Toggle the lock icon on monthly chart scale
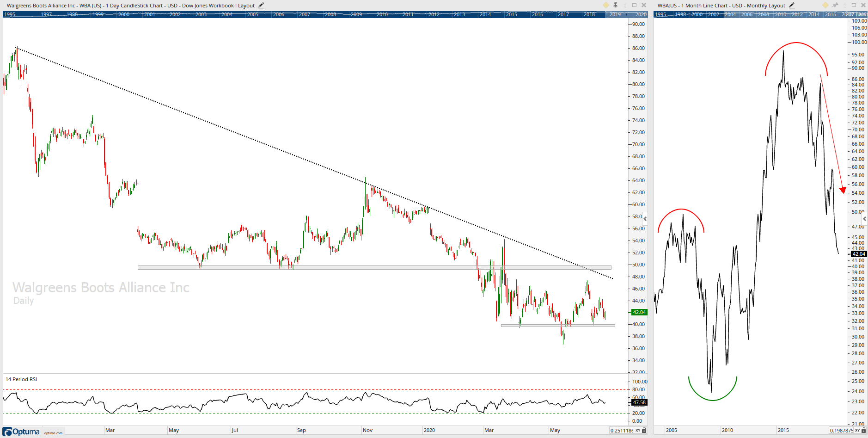This screenshot has width=868, height=438. (x=863, y=431)
